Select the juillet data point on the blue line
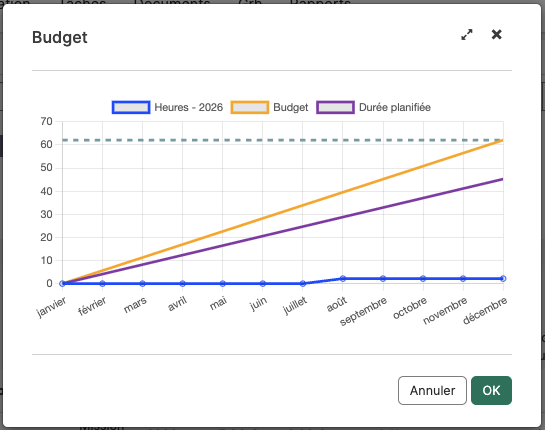 303,284
